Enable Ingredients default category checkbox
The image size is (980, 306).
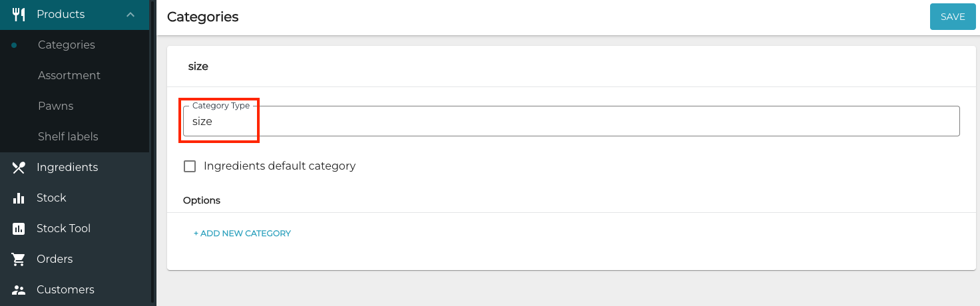coord(190,166)
